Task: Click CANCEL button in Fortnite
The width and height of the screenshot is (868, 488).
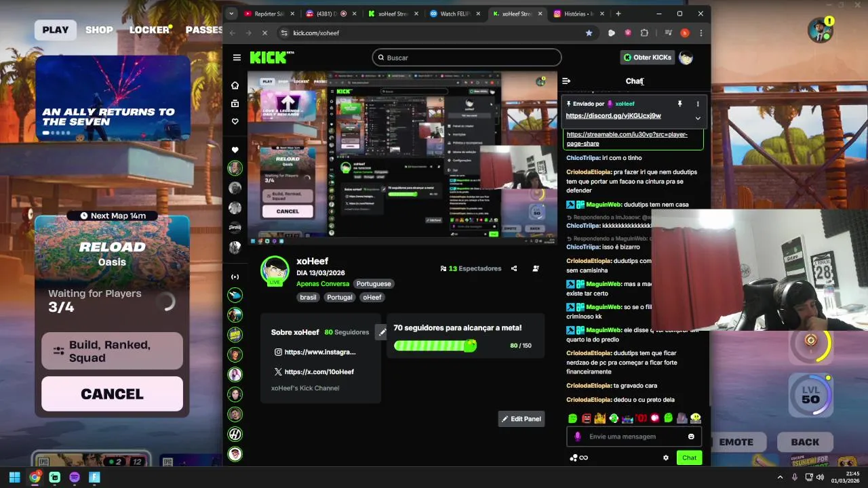Action: (112, 394)
